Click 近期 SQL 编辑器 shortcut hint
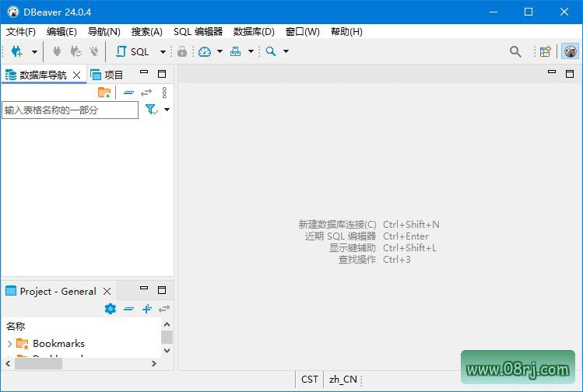The width and height of the screenshot is (583, 392). pos(340,236)
